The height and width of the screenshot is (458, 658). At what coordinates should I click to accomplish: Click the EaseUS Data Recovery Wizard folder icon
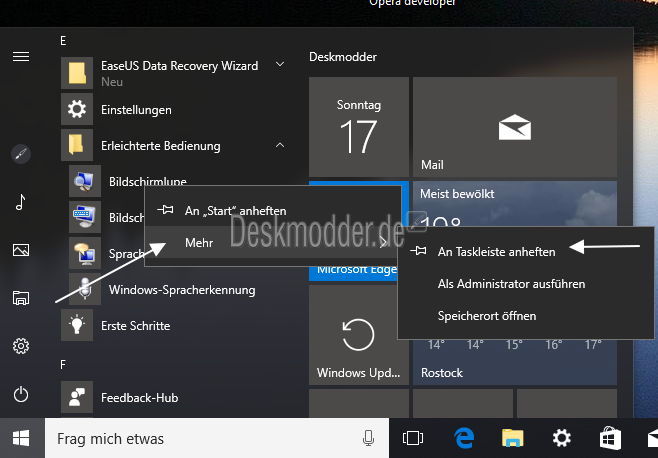point(77,73)
